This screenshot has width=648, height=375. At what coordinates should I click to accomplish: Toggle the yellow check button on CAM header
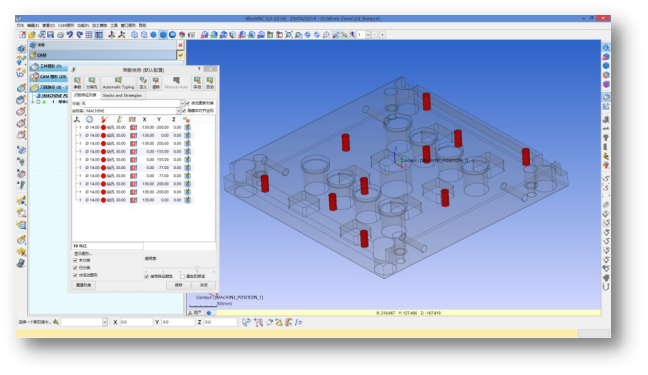pyautogui.click(x=181, y=55)
